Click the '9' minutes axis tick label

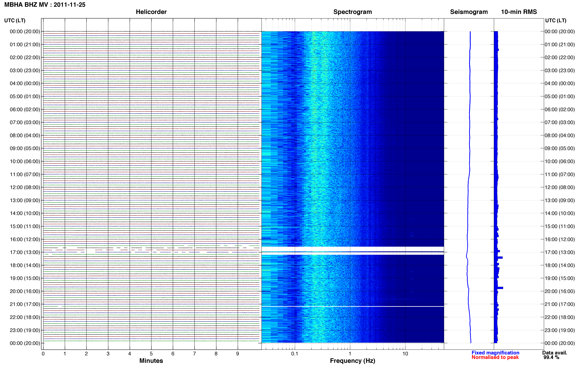pyautogui.click(x=237, y=354)
